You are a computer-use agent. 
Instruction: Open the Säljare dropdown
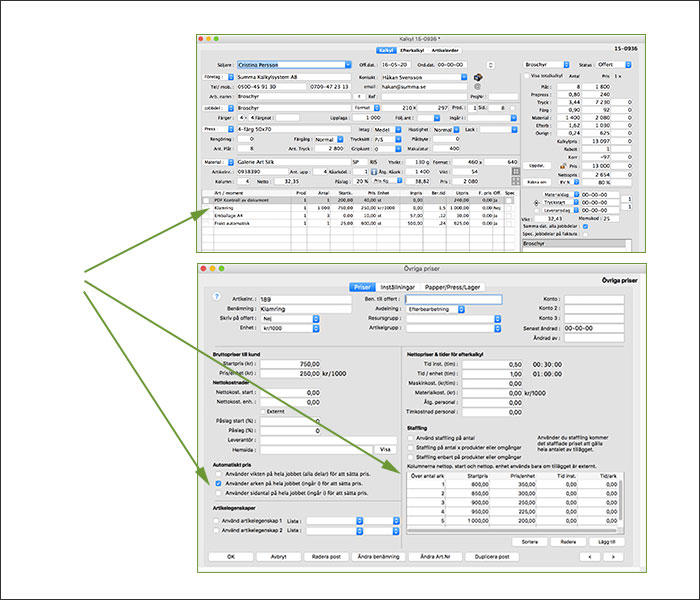point(348,65)
